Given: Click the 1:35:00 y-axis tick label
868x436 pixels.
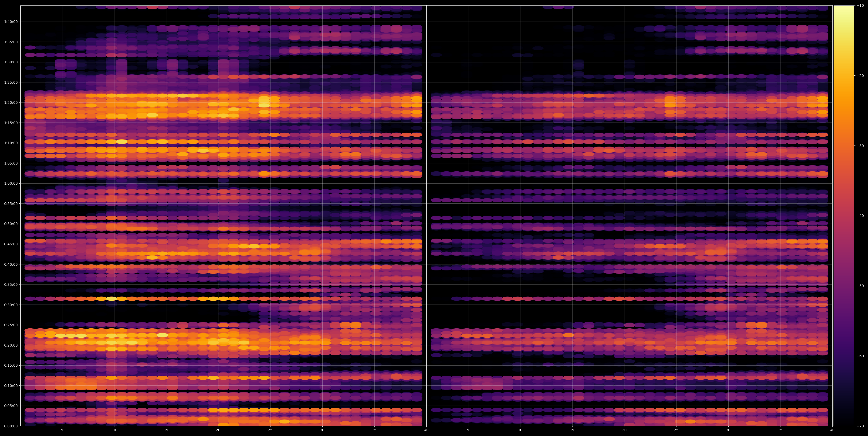Looking at the screenshot, I should click(11, 42).
